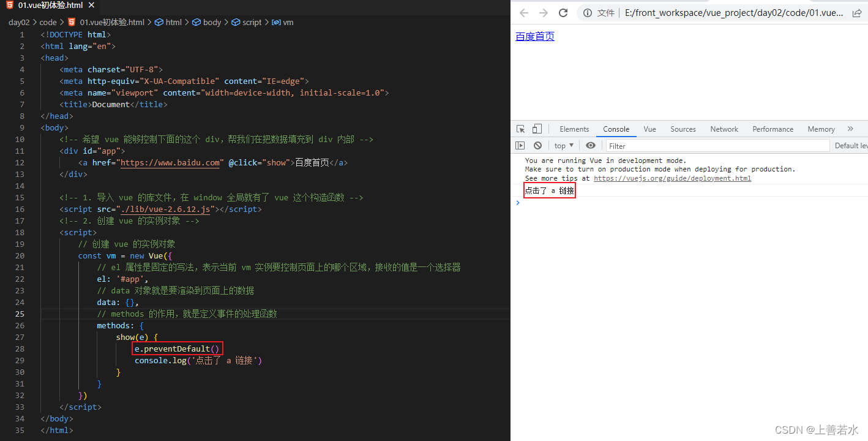The width and height of the screenshot is (868, 441).
Task: Click the 文件 label in address bar
Action: tap(605, 13)
